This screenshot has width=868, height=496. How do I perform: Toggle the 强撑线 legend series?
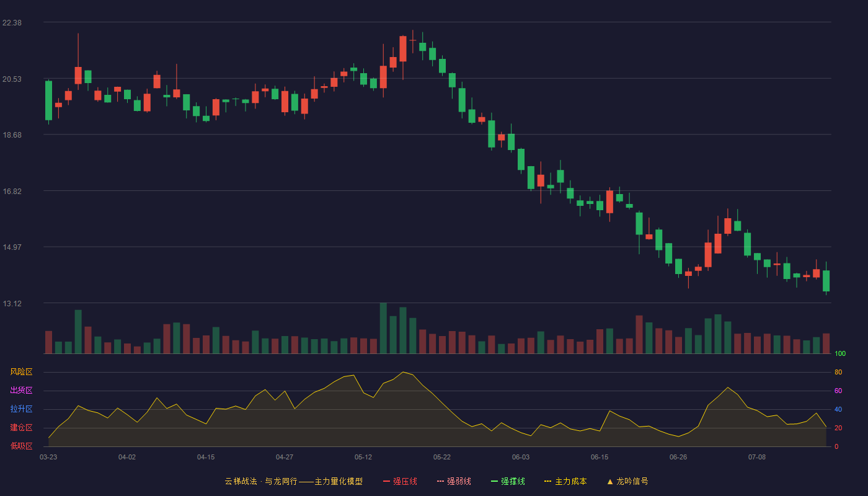pos(508,481)
